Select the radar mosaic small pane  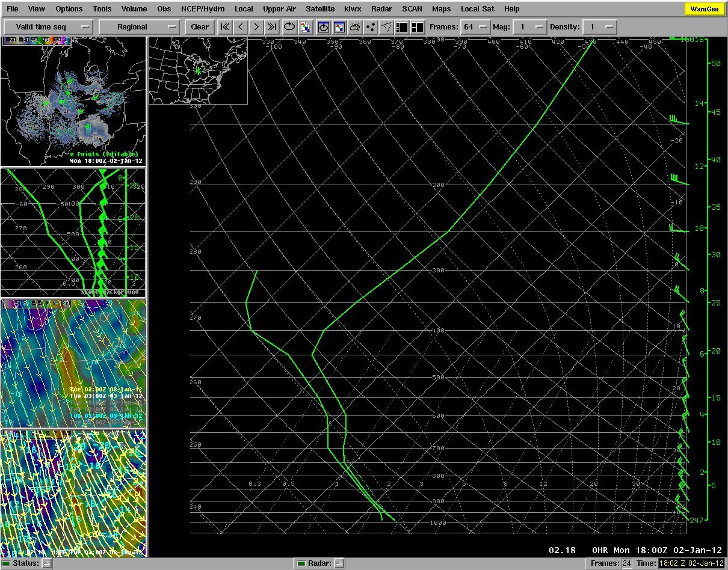pyautogui.click(x=73, y=100)
